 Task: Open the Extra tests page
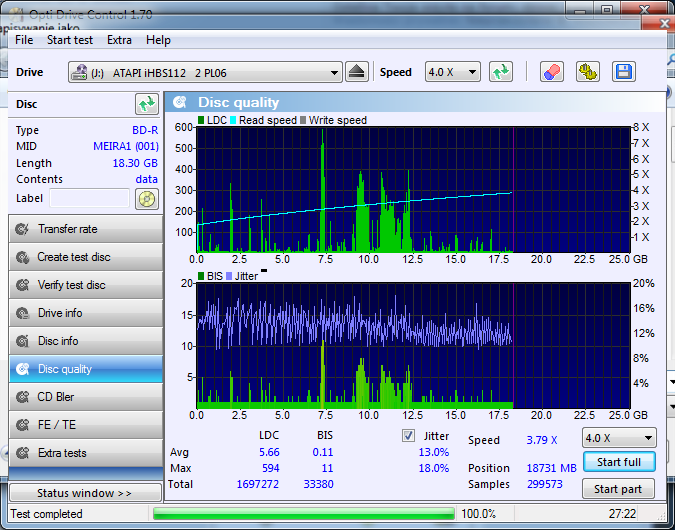(x=86, y=453)
